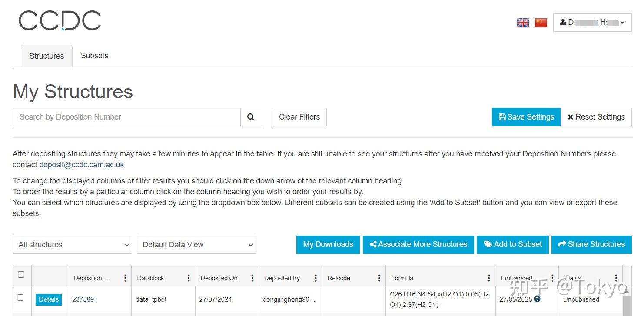Click the Search by Deposition Number field
The height and width of the screenshot is (316, 644).
[126, 117]
